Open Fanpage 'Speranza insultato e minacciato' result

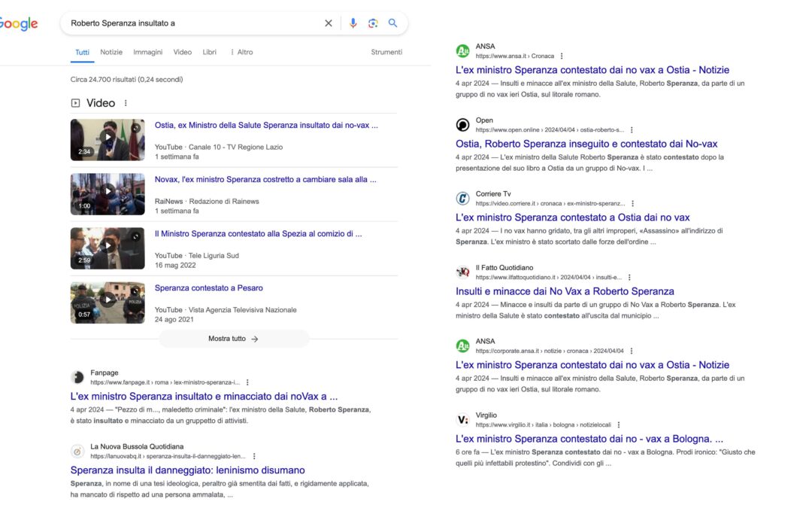(x=204, y=397)
